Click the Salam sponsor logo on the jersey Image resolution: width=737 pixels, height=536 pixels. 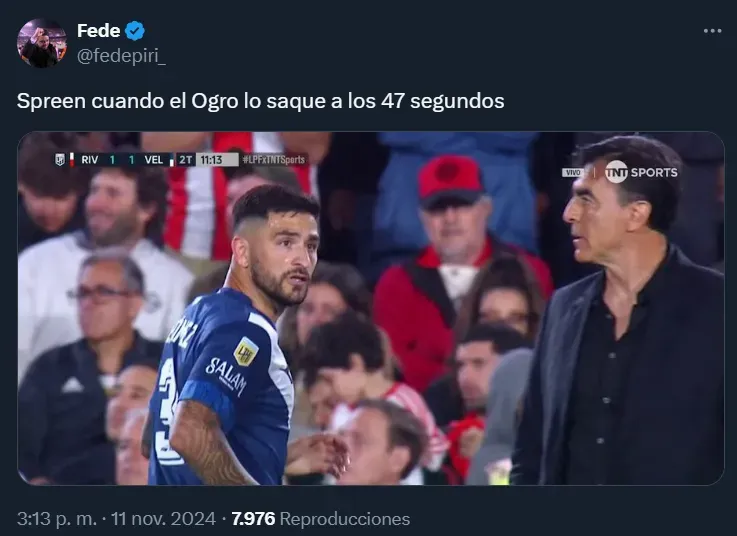click(227, 376)
